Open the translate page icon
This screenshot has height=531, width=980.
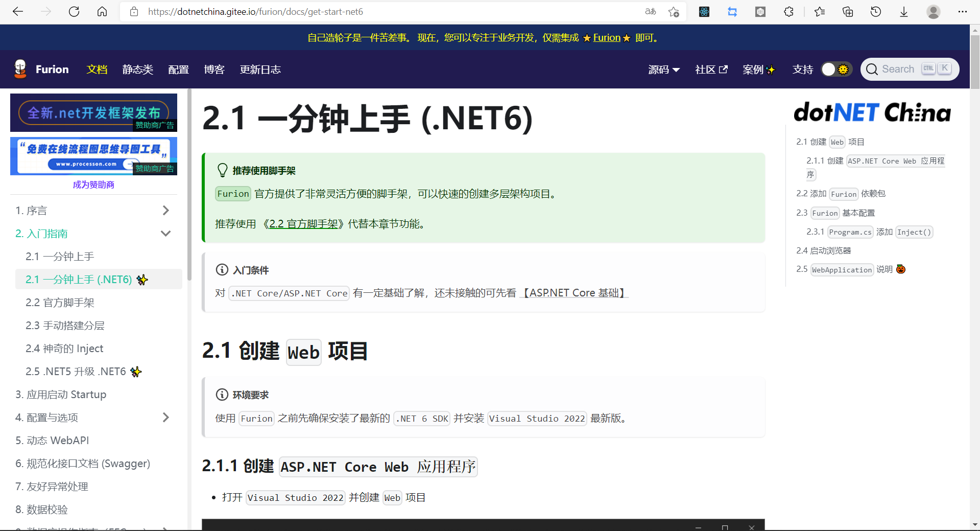(x=650, y=11)
